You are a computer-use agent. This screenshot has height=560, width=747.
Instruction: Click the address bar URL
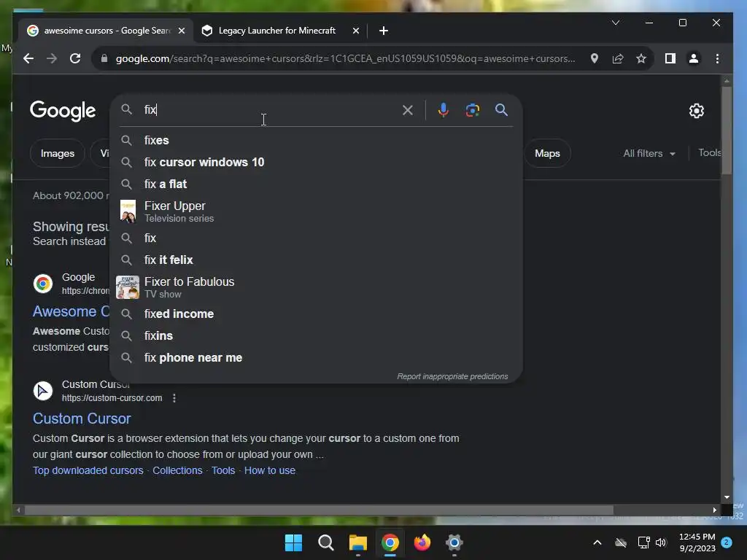click(345, 58)
